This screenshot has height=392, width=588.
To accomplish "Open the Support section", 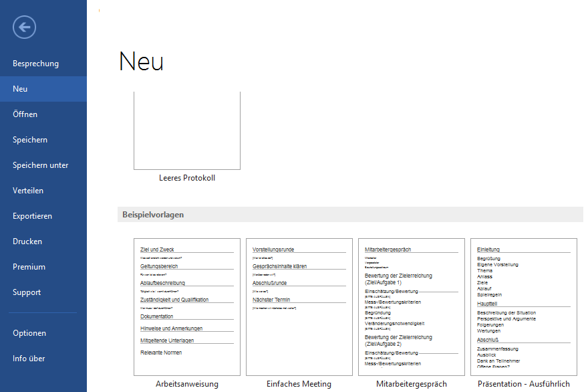I will 27,292.
